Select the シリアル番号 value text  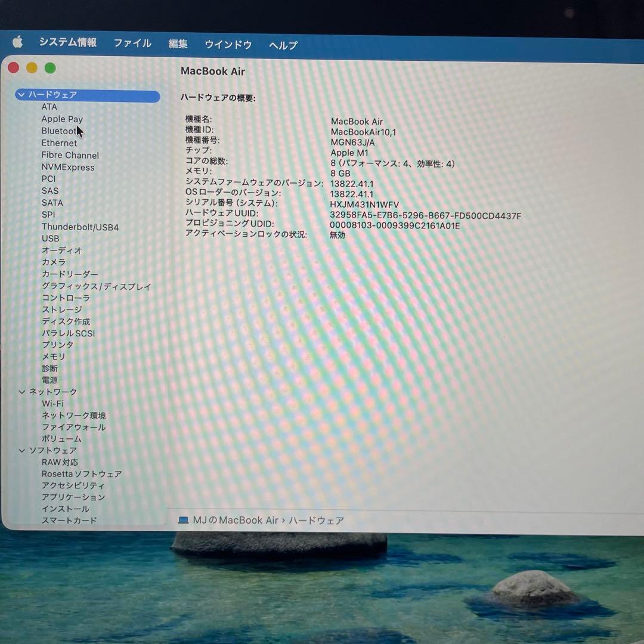click(364, 205)
